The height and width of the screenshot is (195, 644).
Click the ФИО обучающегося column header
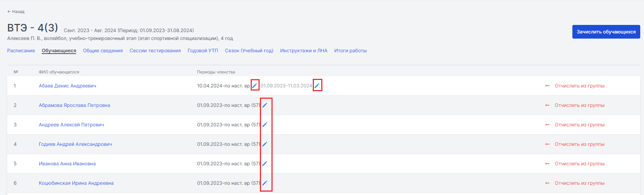(x=59, y=72)
